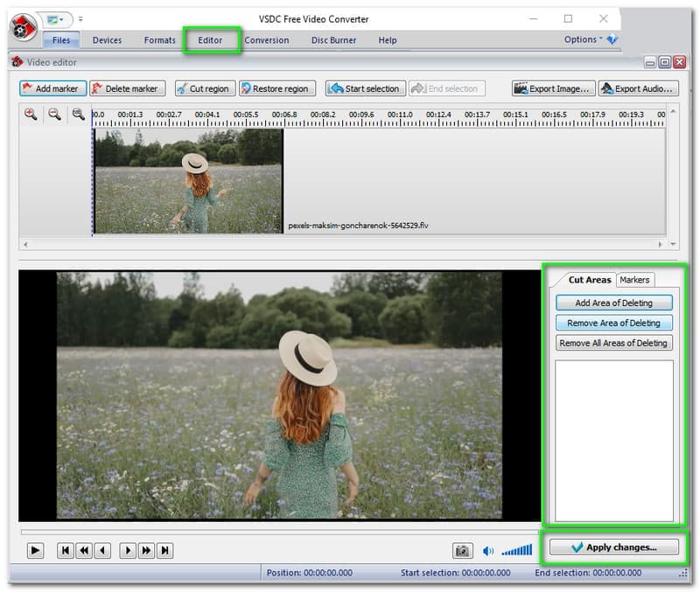
Task: Click timeline vertical scroll up arrow
Action: point(673,111)
